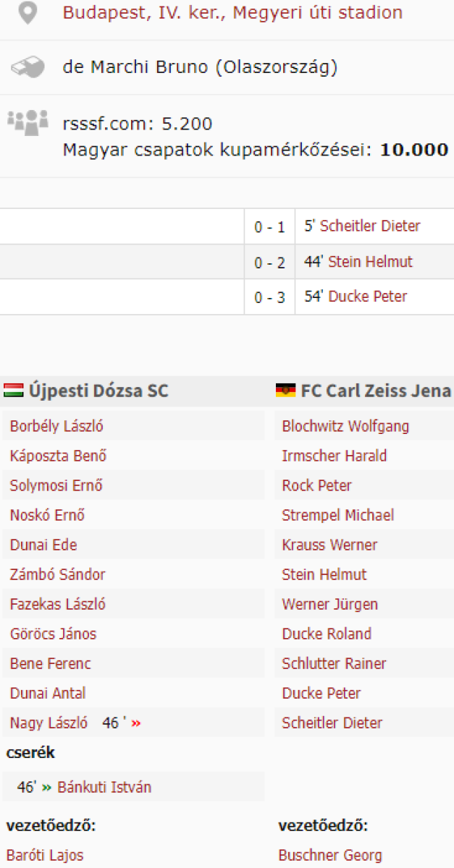Click the attendance crowd icon
The image size is (454, 868).
[28, 122]
